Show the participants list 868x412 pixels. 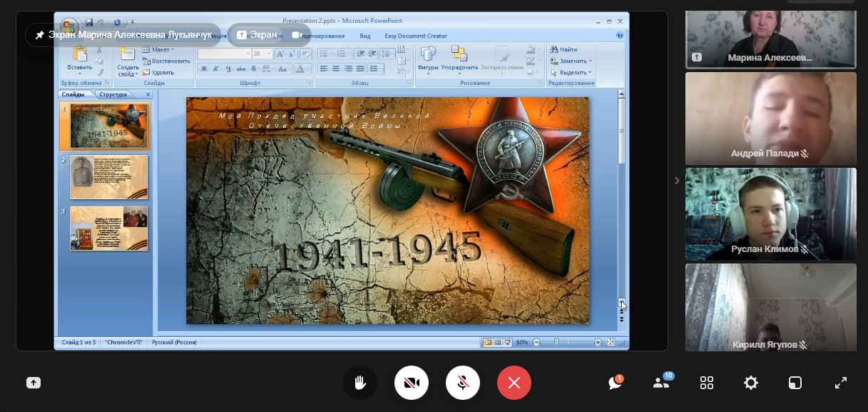coord(661,383)
